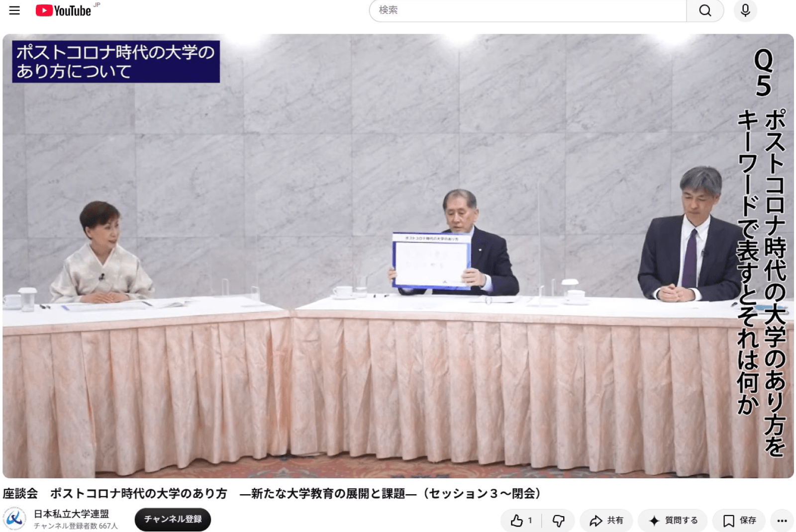Screen dimensions: 796x532
Task: Click the search field labeled 検索
Action: point(528,10)
